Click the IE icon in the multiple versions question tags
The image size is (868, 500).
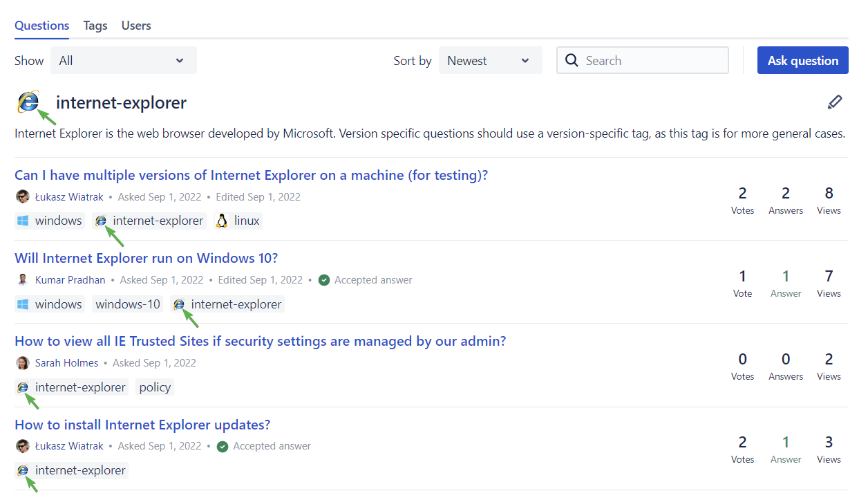(x=101, y=221)
